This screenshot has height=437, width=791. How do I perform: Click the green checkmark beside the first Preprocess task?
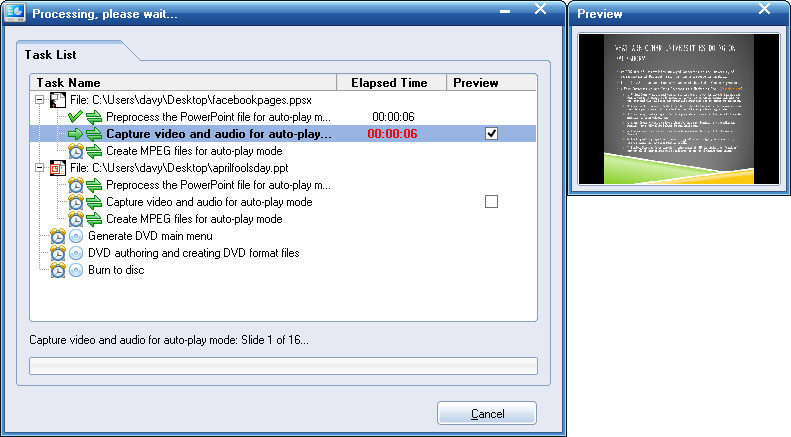coord(75,117)
